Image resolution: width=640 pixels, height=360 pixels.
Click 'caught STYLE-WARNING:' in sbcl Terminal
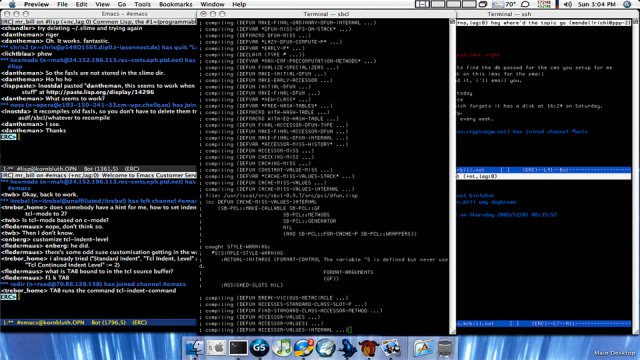(238, 247)
